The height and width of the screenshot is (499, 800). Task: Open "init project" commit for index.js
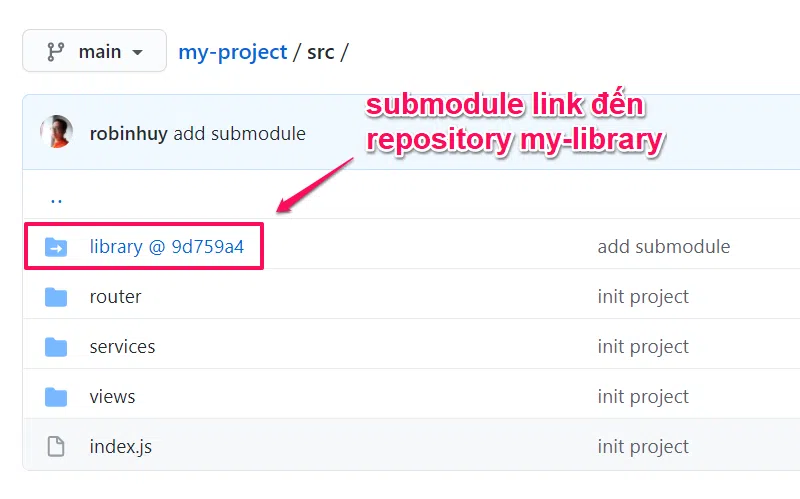click(x=643, y=446)
